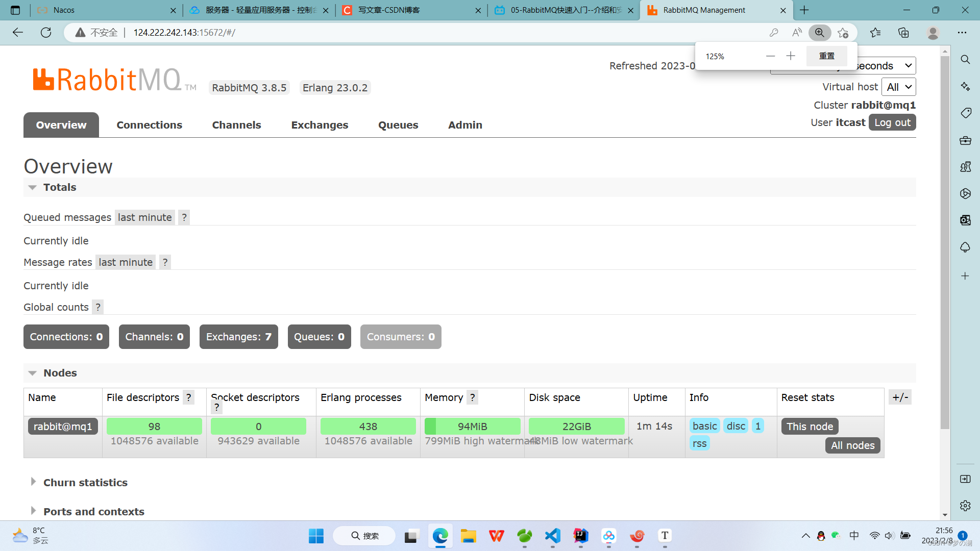980x551 pixels.
Task: Add sidebar app with plus icon
Action: click(x=965, y=276)
